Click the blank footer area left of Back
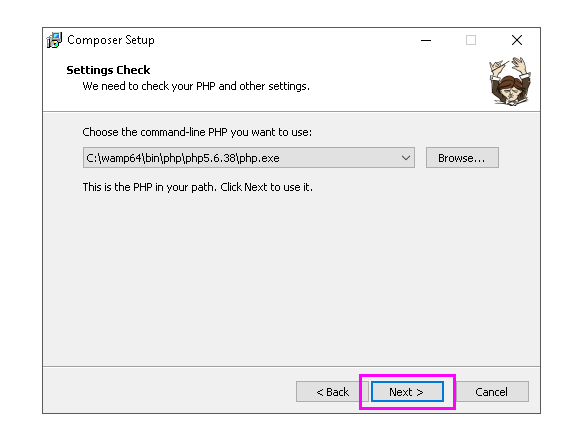The height and width of the screenshot is (444, 587). pos(168,391)
